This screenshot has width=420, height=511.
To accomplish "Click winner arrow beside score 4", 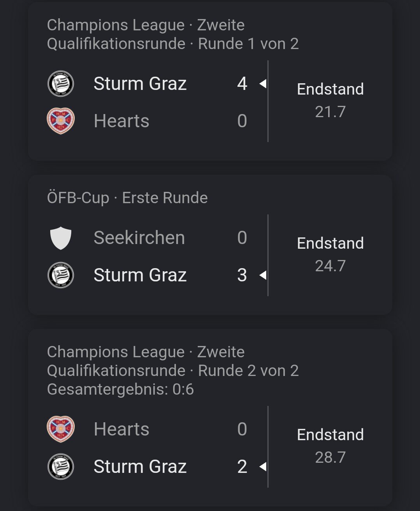I will click(x=263, y=83).
